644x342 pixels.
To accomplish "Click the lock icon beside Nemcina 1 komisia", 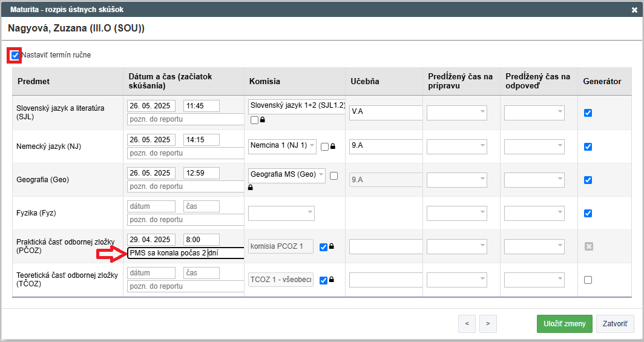I will (x=333, y=146).
